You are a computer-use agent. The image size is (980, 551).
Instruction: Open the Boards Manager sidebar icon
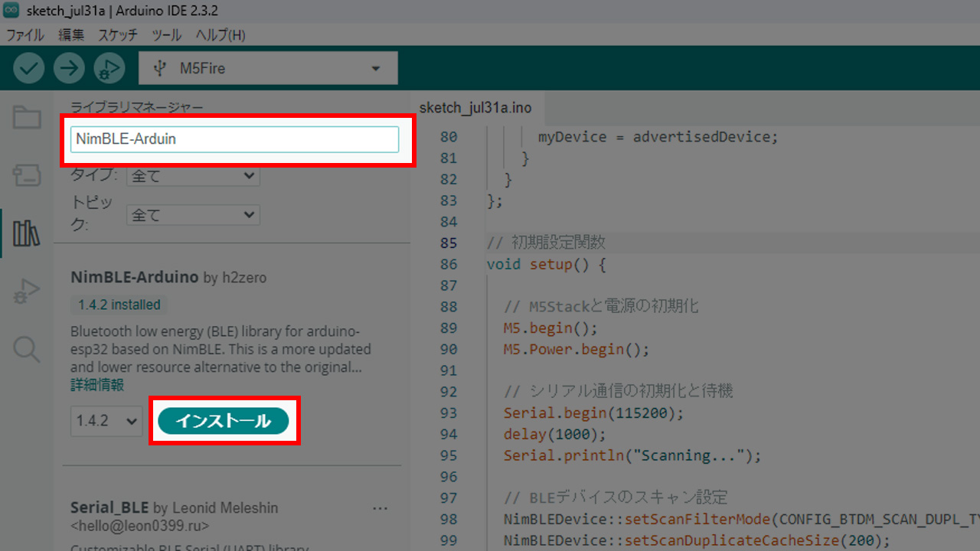point(27,175)
